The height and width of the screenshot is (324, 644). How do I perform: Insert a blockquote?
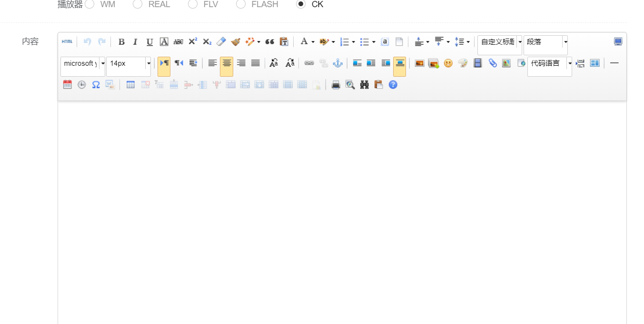[269, 42]
